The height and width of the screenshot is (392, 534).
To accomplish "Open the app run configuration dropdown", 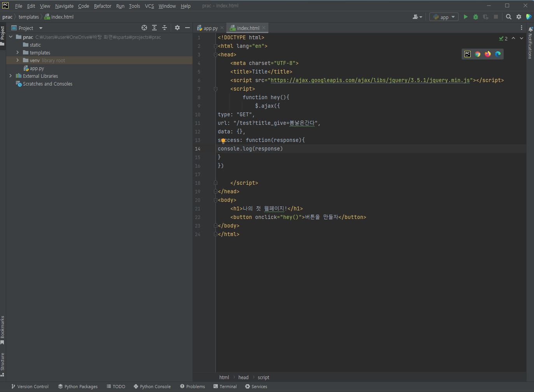I will tap(444, 17).
